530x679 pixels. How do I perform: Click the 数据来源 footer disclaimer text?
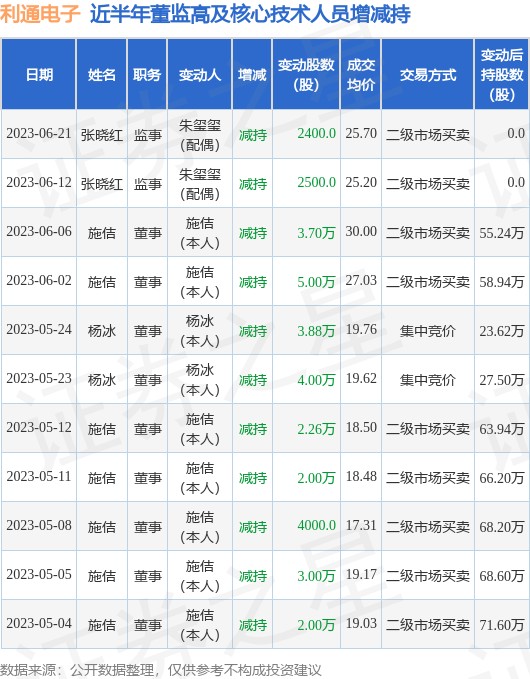pyautogui.click(x=161, y=670)
